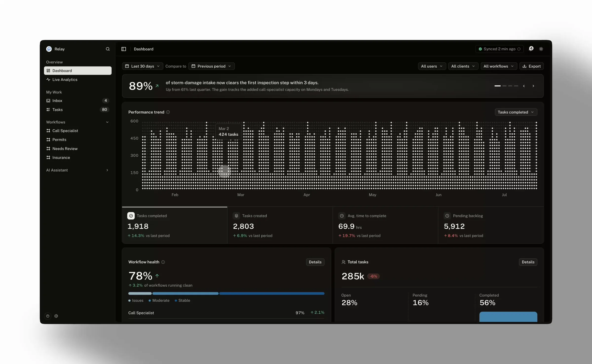Click the 89% trend arrow icon
592x364 pixels.
pyautogui.click(x=157, y=86)
